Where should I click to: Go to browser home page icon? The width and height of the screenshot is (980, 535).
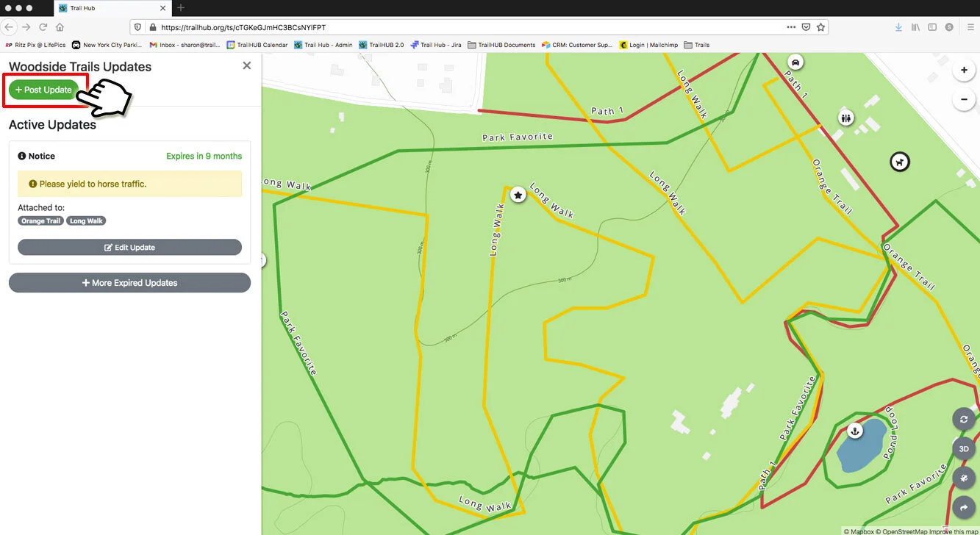(x=60, y=27)
